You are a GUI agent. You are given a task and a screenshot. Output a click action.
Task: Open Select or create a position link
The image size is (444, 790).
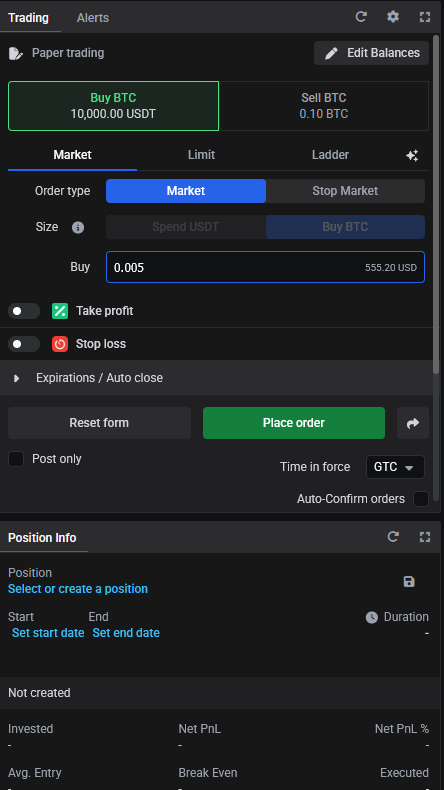click(78, 589)
